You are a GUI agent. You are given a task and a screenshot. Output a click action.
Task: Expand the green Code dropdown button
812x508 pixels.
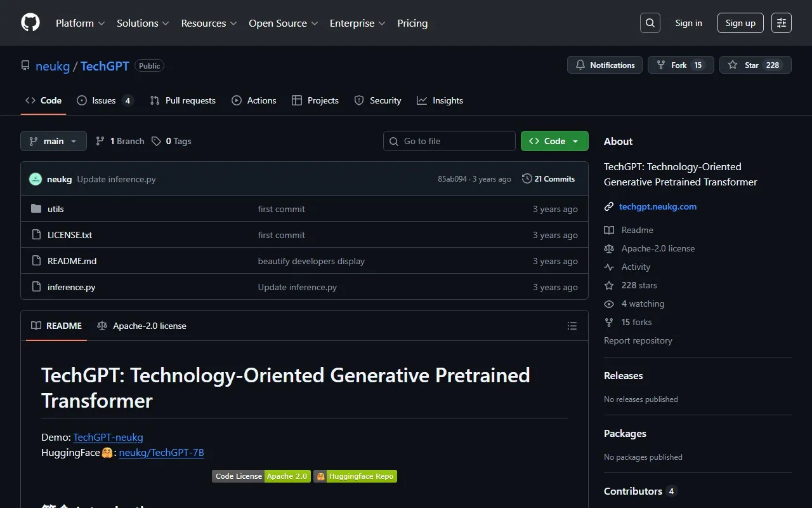coord(554,141)
